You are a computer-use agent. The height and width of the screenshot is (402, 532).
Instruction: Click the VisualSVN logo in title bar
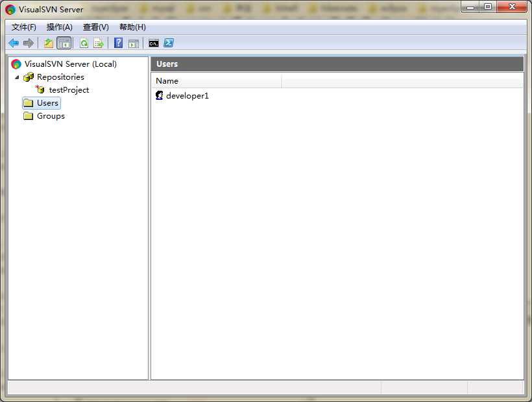click(x=10, y=9)
